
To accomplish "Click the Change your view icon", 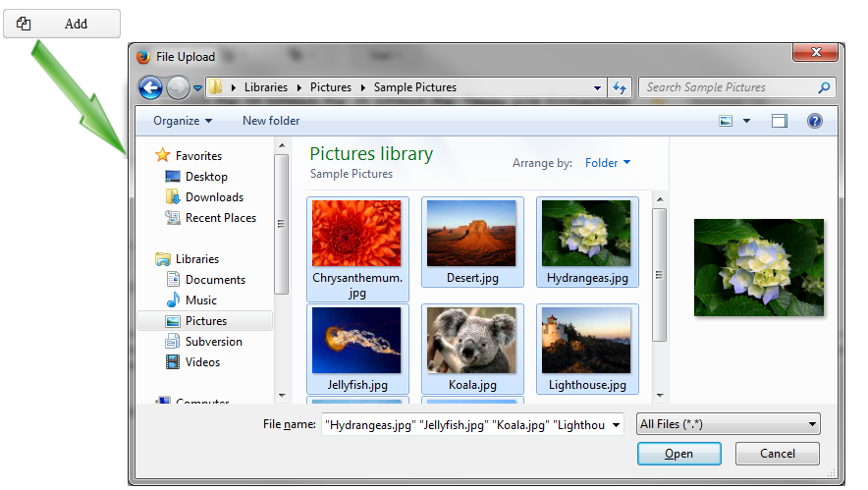I will point(726,121).
